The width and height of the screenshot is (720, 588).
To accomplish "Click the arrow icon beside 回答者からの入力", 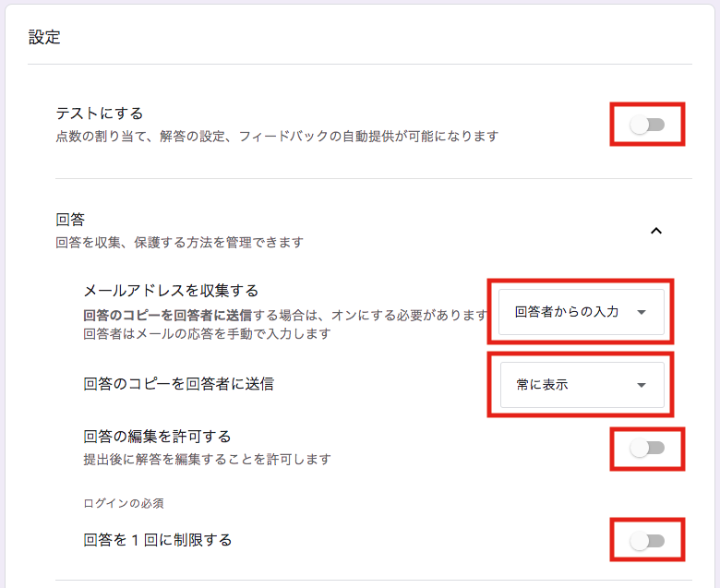I will tap(642, 312).
